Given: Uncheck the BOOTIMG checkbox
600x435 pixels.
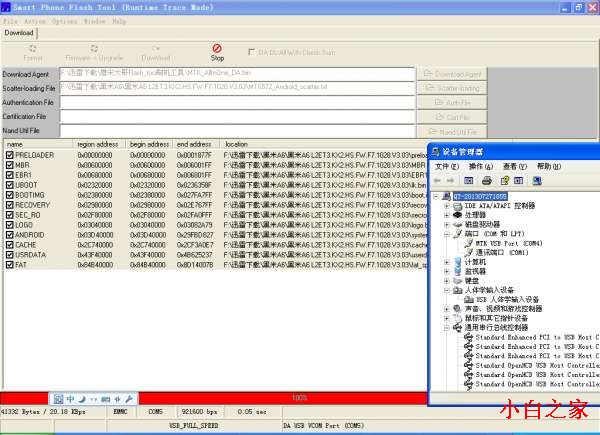Looking at the screenshot, I should coord(10,195).
